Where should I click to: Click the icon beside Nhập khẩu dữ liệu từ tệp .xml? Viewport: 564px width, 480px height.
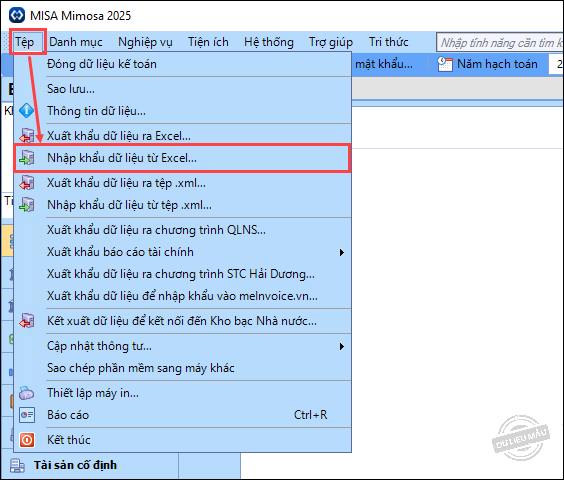27,205
